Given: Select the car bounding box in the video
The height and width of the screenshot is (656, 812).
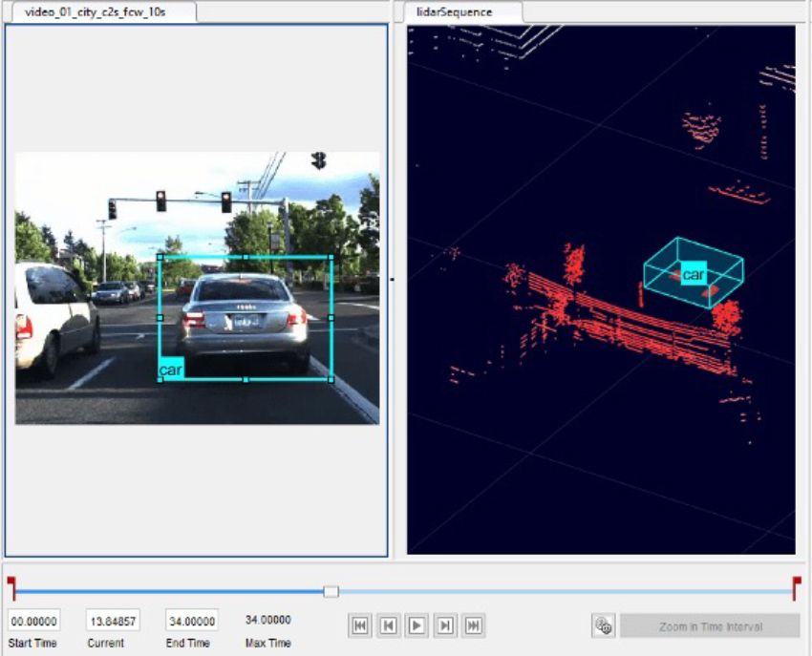Looking at the screenshot, I should click(244, 320).
